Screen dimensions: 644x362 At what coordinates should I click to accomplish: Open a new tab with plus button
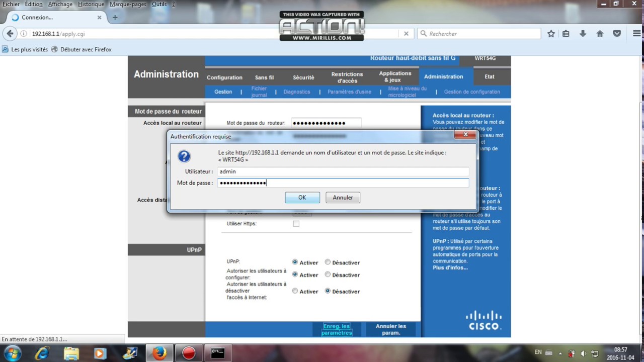pos(115,17)
